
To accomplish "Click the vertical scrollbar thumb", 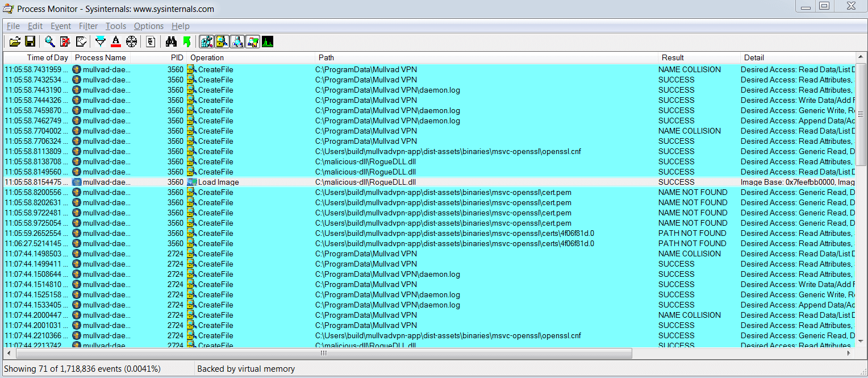I will point(861,114).
